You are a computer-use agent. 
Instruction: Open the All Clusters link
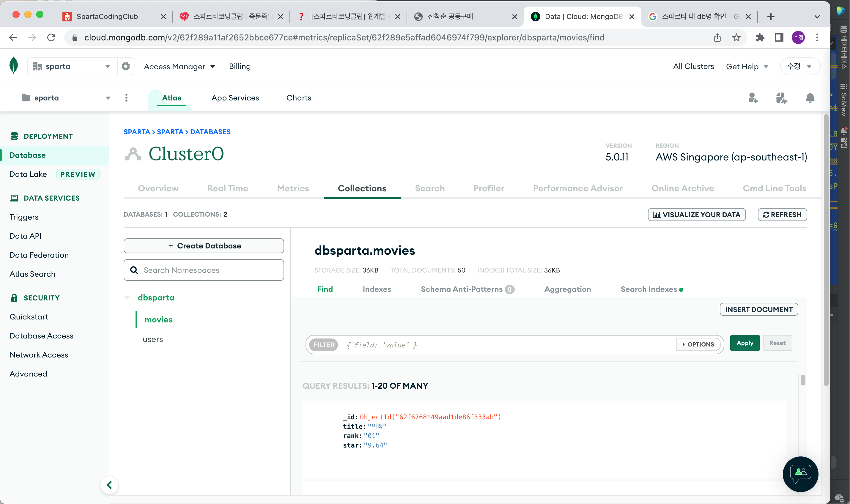tap(693, 66)
